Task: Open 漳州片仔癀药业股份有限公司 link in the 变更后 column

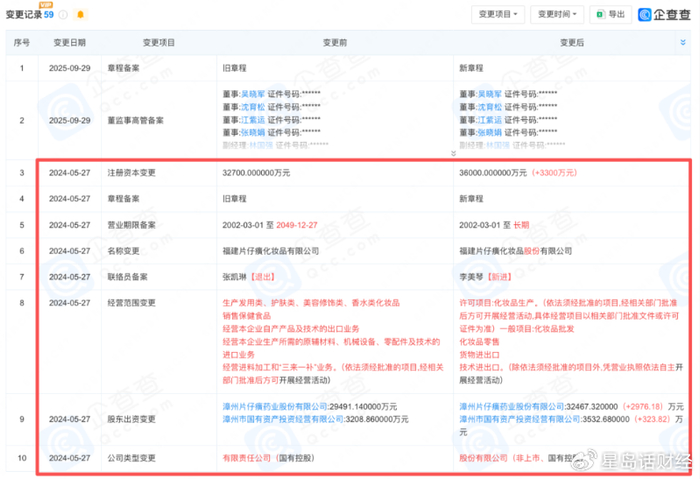Action: [512, 407]
